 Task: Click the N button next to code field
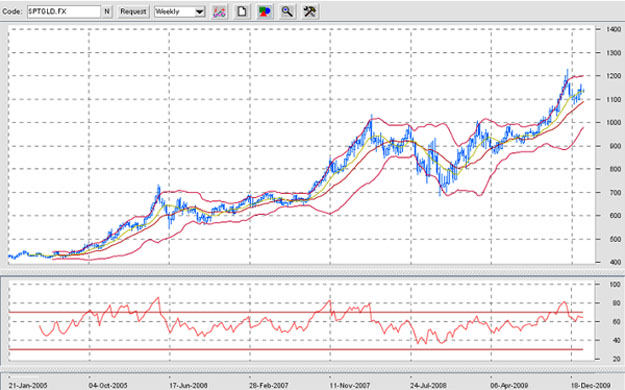click(107, 12)
